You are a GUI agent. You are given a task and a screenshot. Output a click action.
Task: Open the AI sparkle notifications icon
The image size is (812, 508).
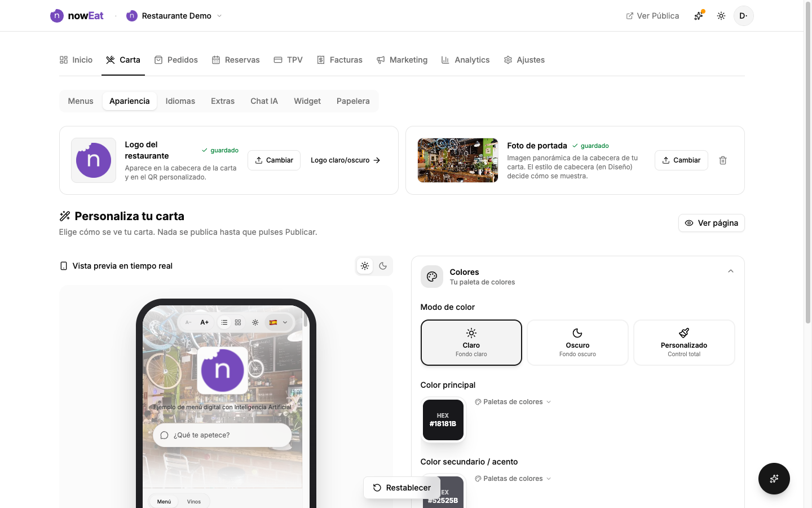click(x=699, y=16)
